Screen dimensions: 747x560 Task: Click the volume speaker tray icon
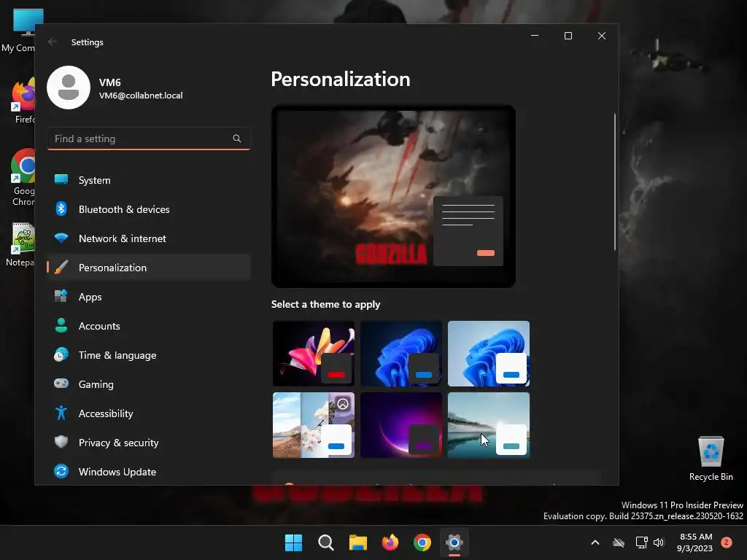(x=659, y=542)
